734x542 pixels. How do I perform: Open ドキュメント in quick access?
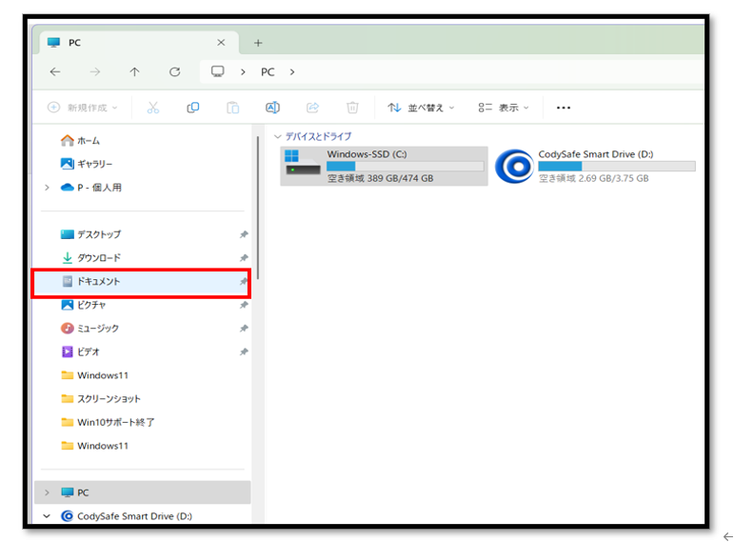point(140,281)
